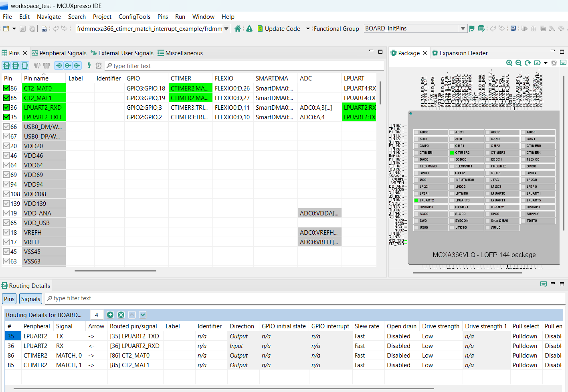Add a new routing row with plus icon
568x392 pixels.
(x=110, y=315)
